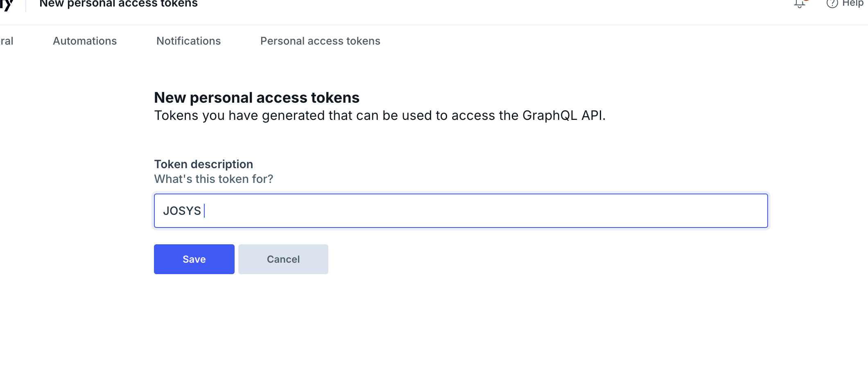Cancel the token creation

[283, 259]
